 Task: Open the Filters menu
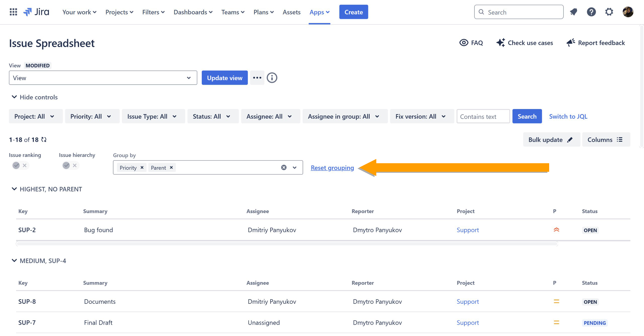(153, 12)
